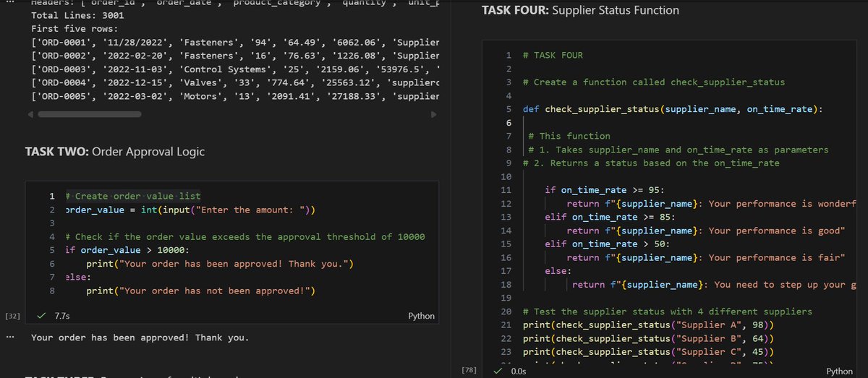Click the print line for Supplier B, 64
This screenshot has height=378, width=868.
[647, 339]
